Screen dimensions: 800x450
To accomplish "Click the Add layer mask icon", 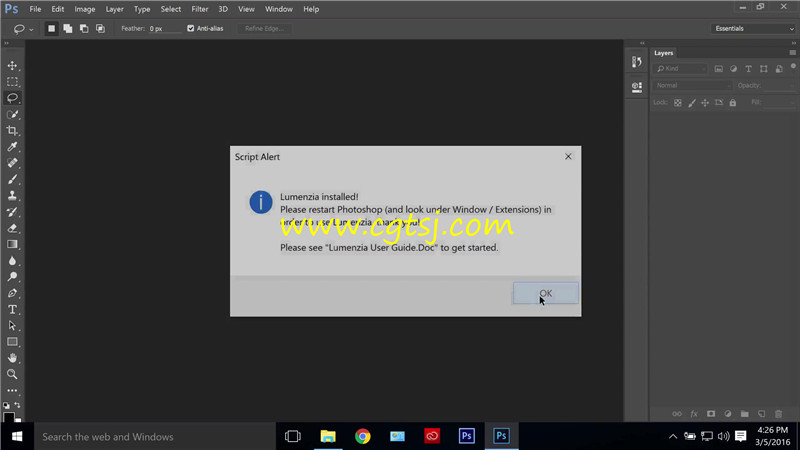I will click(711, 414).
